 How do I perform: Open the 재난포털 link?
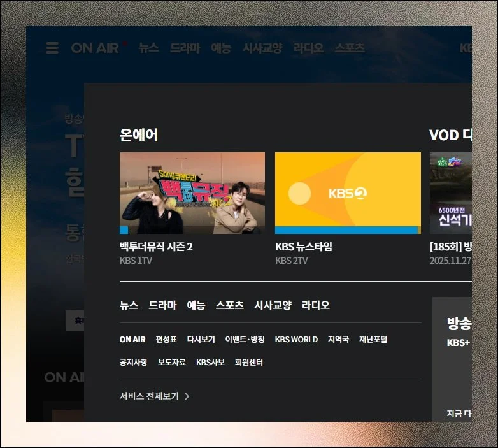[x=373, y=340]
